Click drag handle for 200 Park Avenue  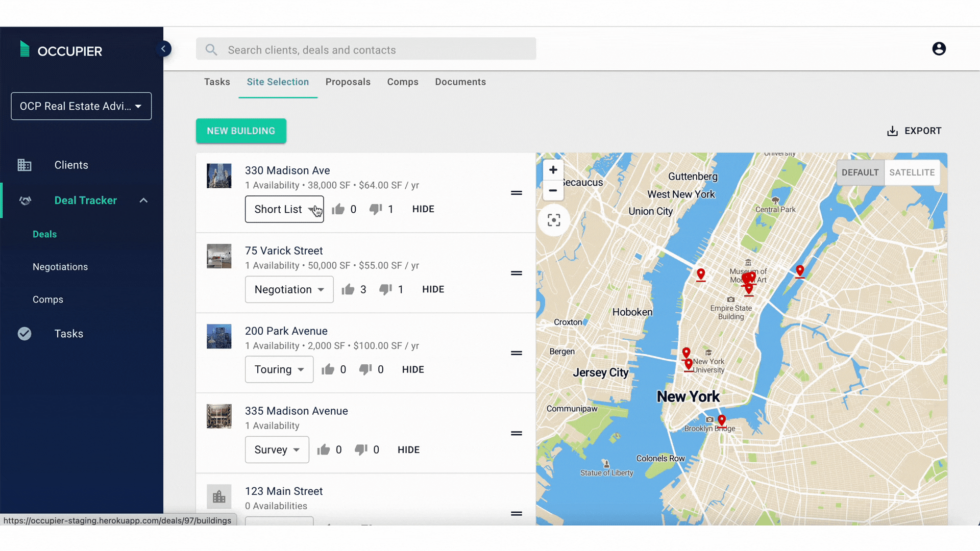click(516, 353)
